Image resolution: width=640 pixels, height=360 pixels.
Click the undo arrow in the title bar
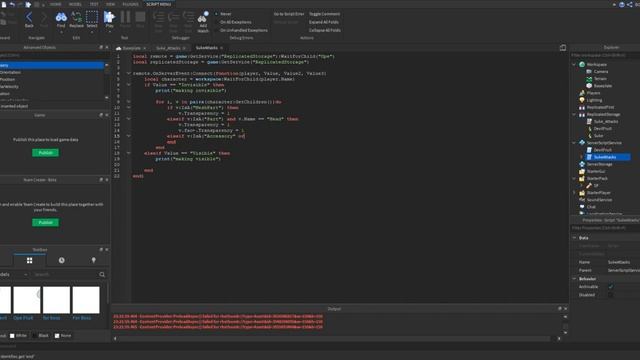pos(12,4)
